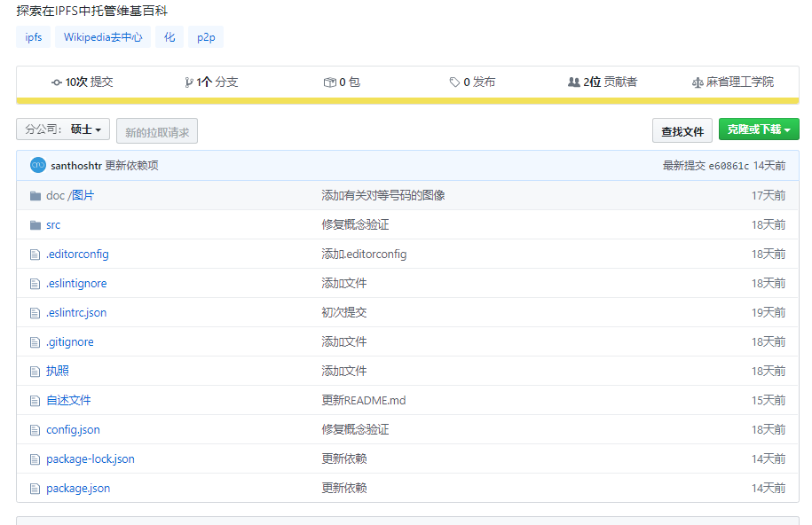
Task: Click santhoshtr's avatar
Action: [x=36, y=165]
